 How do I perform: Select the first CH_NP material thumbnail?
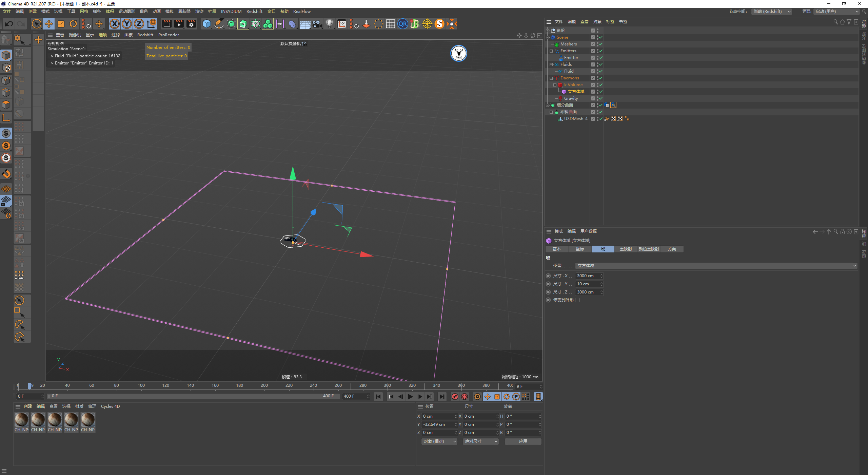point(21,420)
